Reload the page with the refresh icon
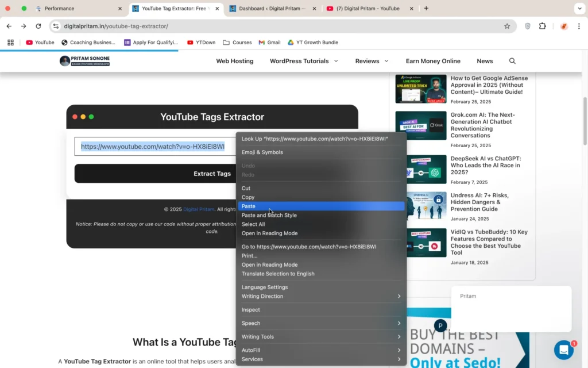Viewport: 588px width, 368px height. [x=38, y=26]
